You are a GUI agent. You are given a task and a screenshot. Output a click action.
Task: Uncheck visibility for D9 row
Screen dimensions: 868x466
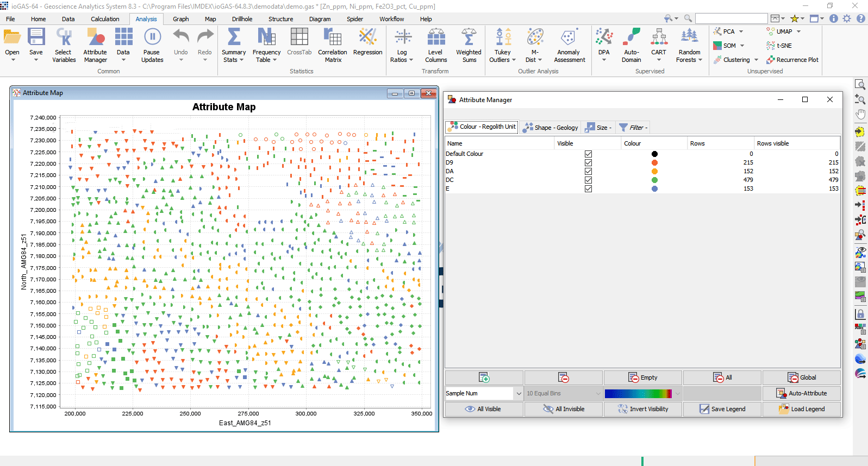pos(588,162)
